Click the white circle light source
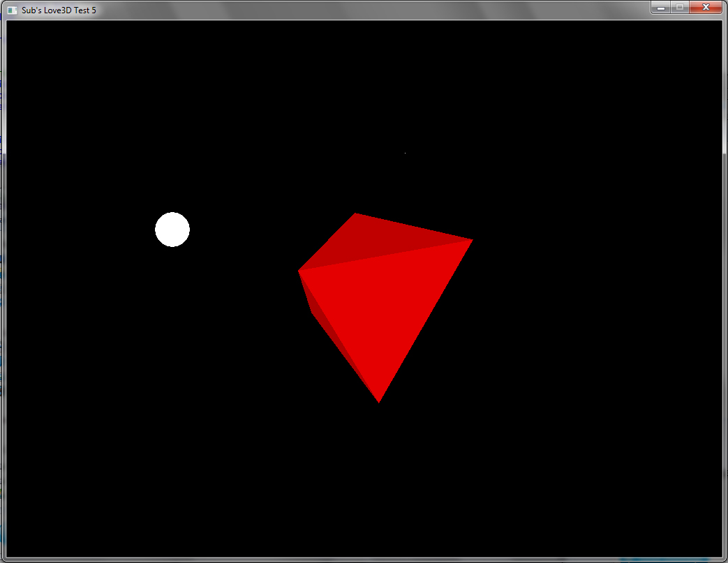 (172, 230)
